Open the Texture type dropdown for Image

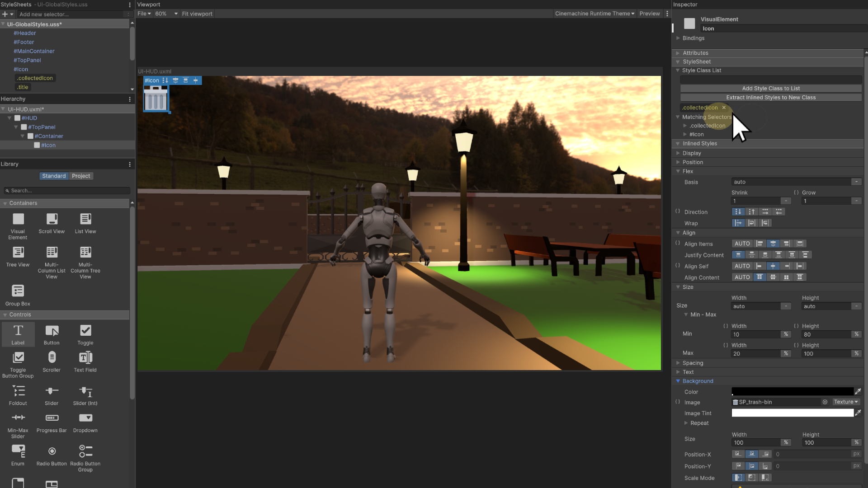(x=845, y=402)
